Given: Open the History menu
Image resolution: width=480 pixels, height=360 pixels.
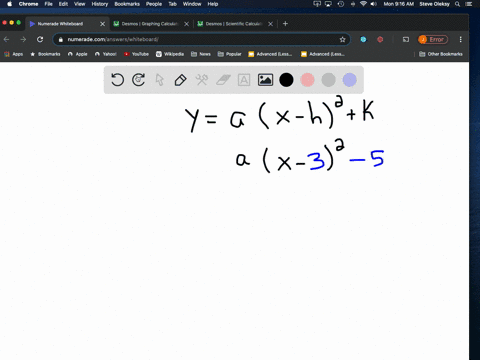Looking at the screenshot, I should click(x=100, y=4).
